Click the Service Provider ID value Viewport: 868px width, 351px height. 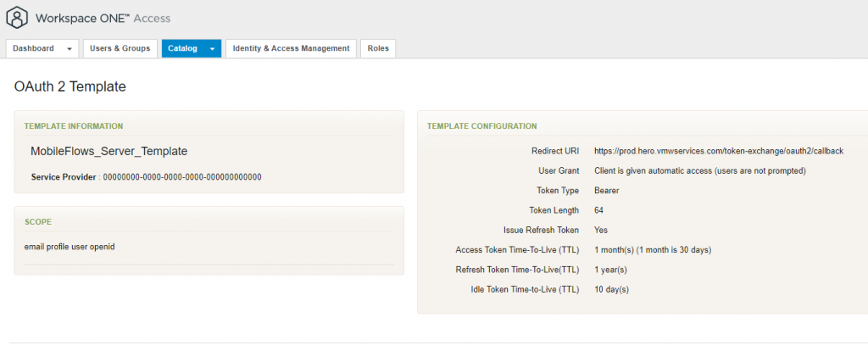pyautogui.click(x=182, y=177)
